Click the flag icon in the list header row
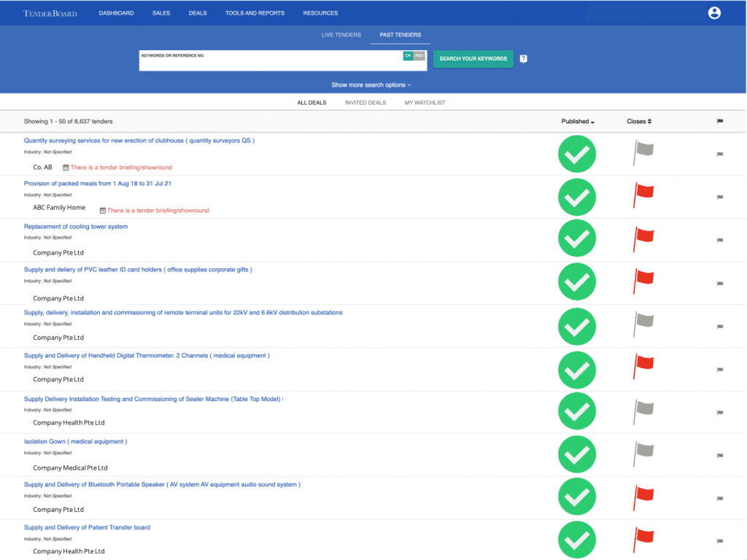Screen dimensions: 747x560 click(x=719, y=121)
